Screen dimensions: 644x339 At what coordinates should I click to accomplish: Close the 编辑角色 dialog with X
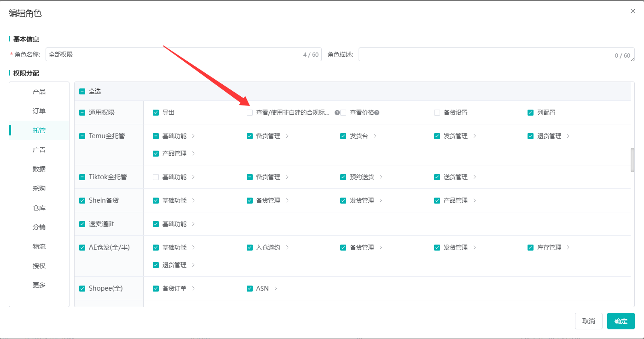click(x=633, y=12)
